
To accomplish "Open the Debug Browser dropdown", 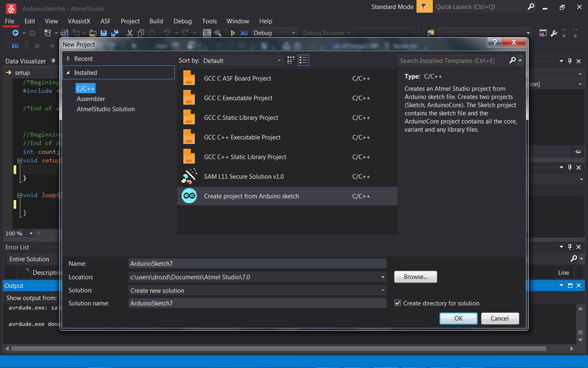I will pyautogui.click(x=326, y=33).
